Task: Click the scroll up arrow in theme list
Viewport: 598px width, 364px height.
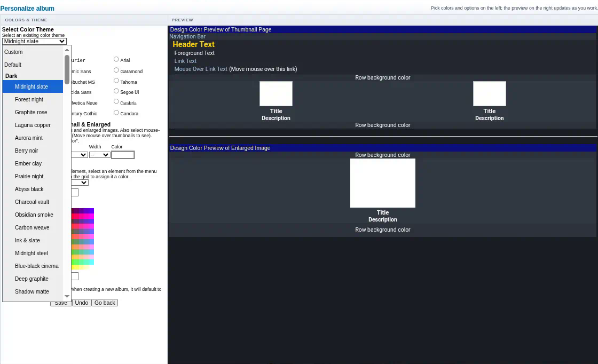Action: (x=67, y=50)
